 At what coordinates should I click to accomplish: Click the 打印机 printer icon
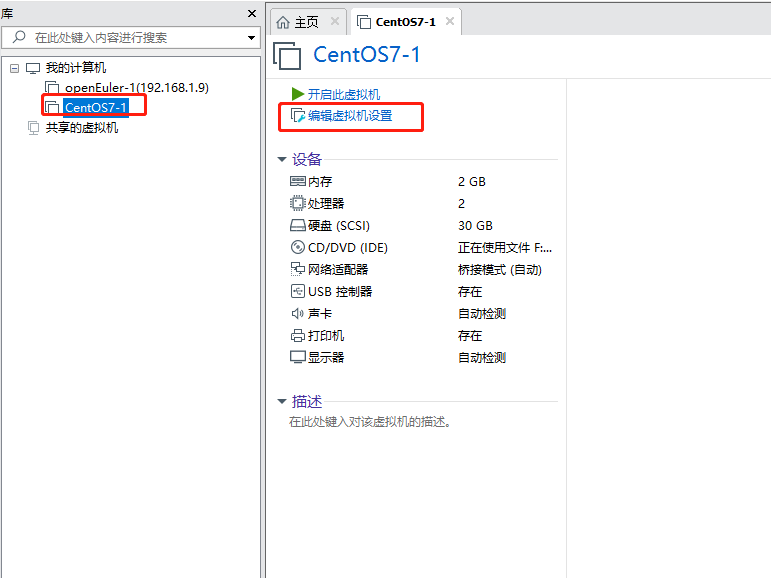[297, 335]
